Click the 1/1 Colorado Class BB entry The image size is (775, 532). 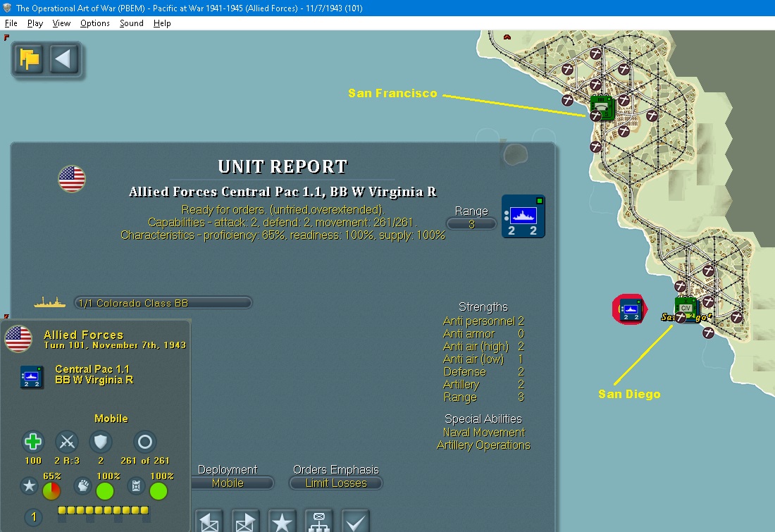[x=163, y=302]
